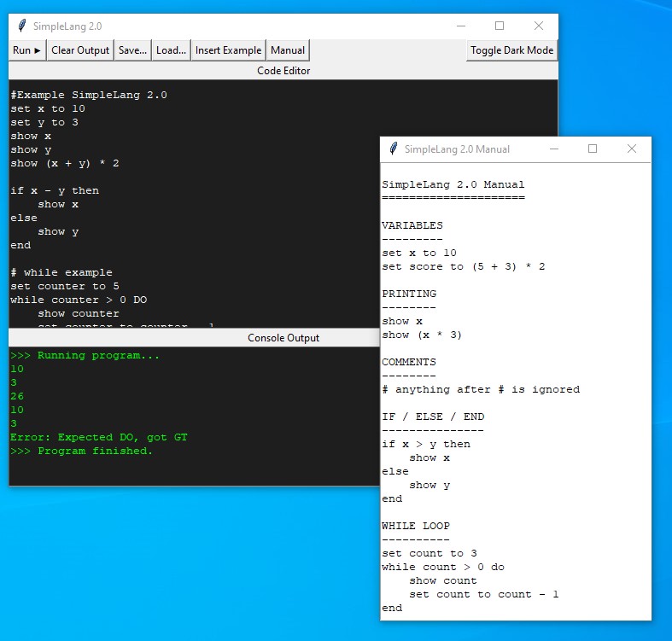Click the Insert Example button
Screen dimensions: 672x641
[228, 50]
